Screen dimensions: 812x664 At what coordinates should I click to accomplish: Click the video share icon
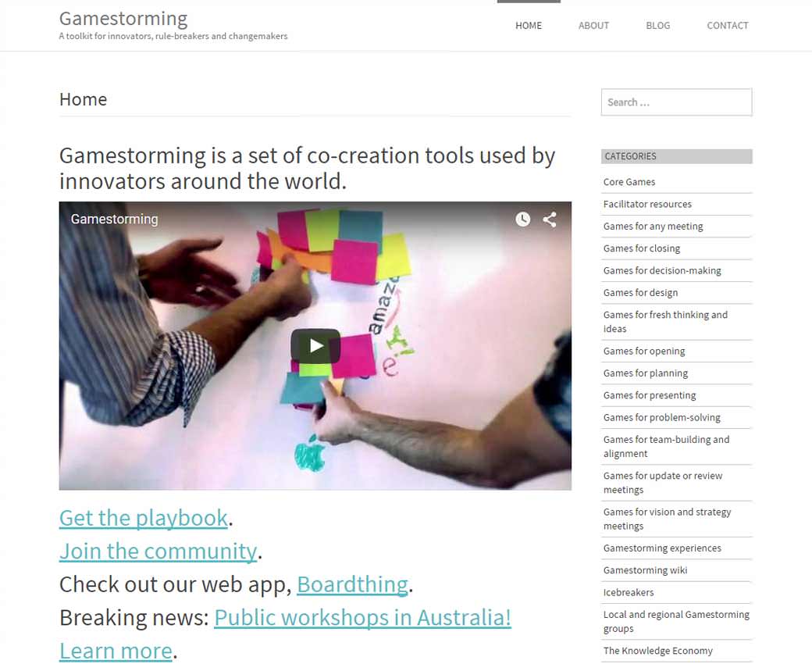click(x=550, y=219)
